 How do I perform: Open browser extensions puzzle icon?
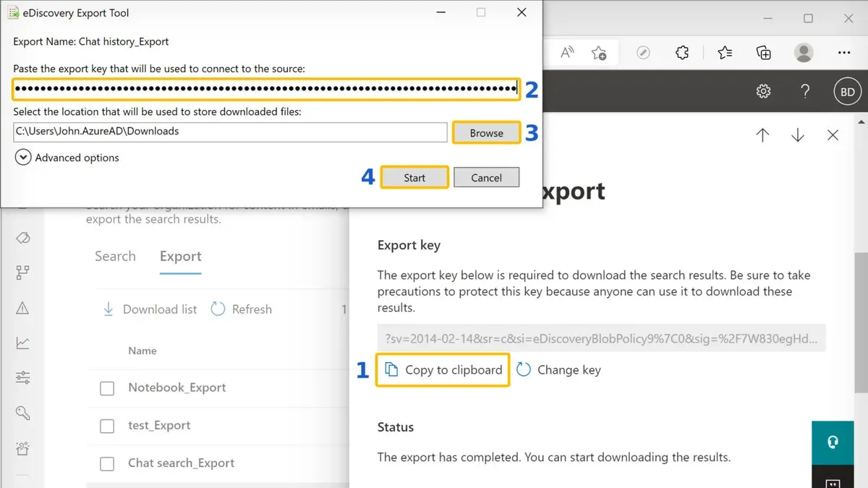[681, 53]
